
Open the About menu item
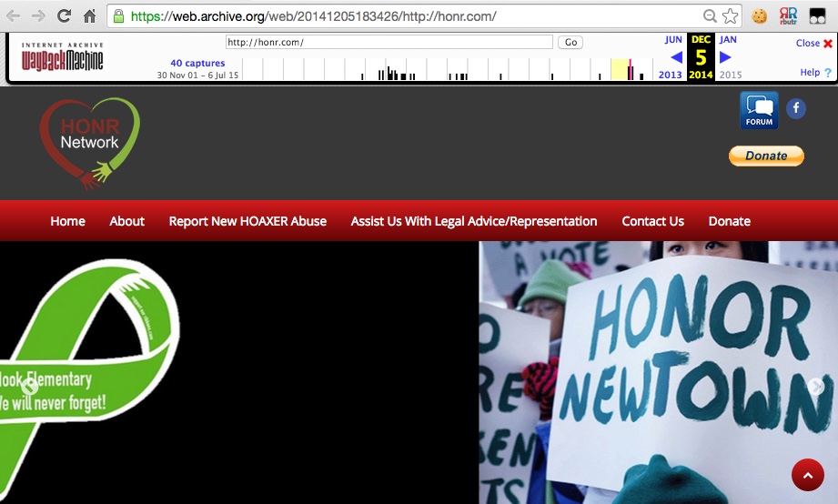coord(126,221)
